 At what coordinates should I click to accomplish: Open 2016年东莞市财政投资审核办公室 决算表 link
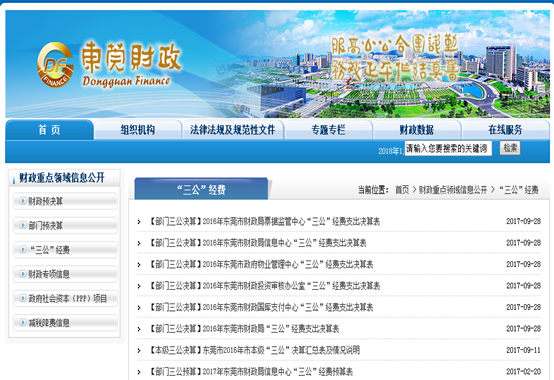coord(264,286)
